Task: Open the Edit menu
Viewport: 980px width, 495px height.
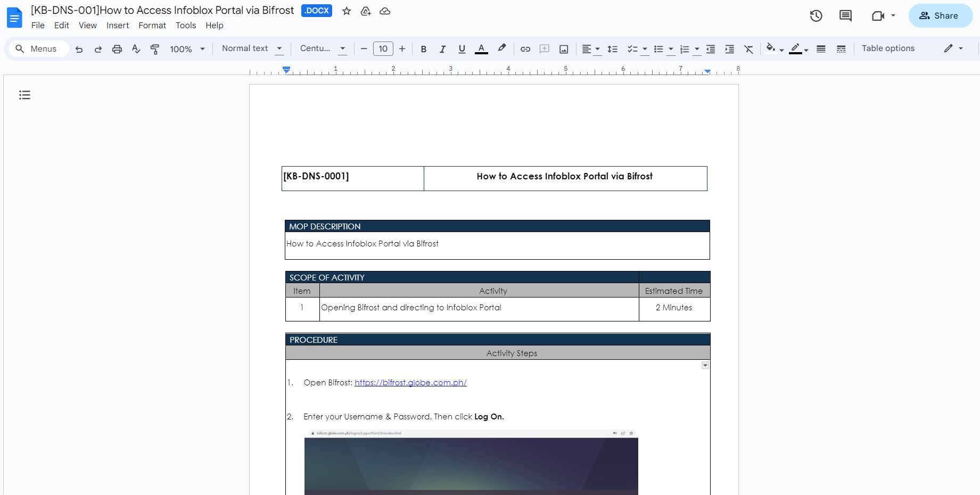Action: click(x=62, y=26)
